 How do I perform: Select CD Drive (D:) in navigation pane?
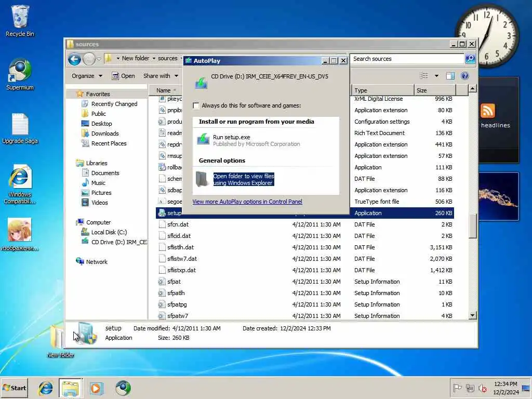(x=114, y=242)
